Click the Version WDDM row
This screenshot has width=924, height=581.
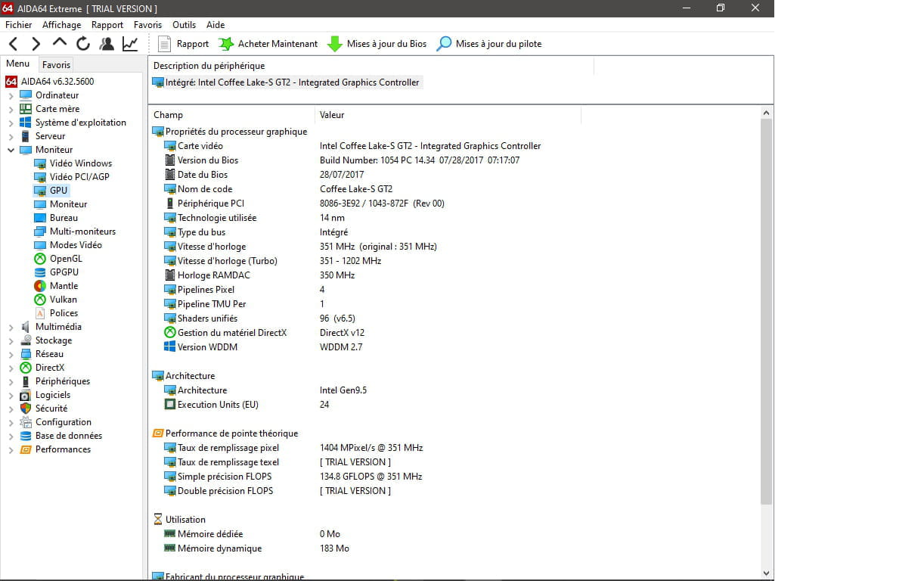(263, 347)
